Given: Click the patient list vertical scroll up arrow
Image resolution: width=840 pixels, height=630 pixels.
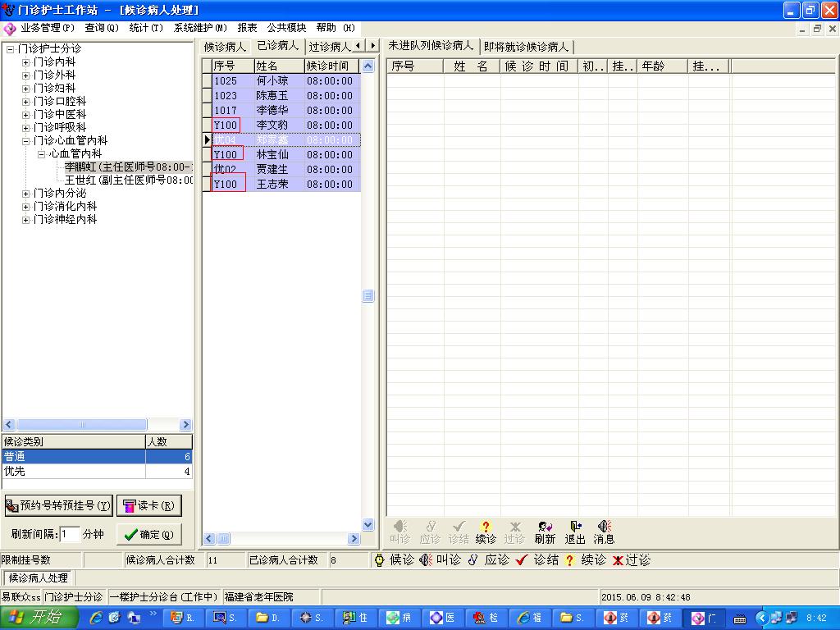Looking at the screenshot, I should [x=368, y=66].
